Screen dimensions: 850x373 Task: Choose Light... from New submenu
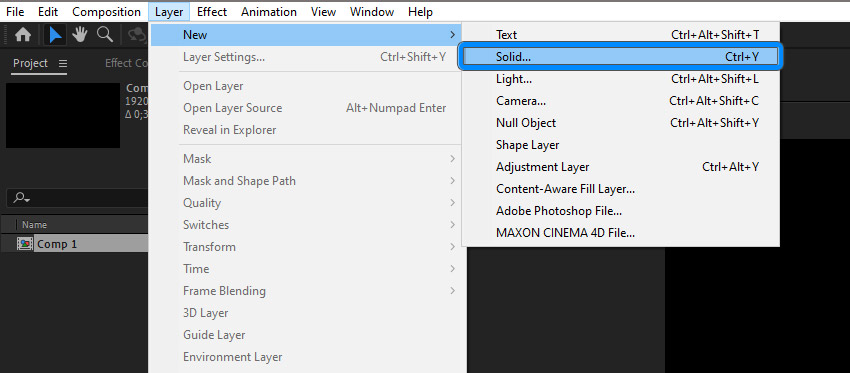click(621, 79)
